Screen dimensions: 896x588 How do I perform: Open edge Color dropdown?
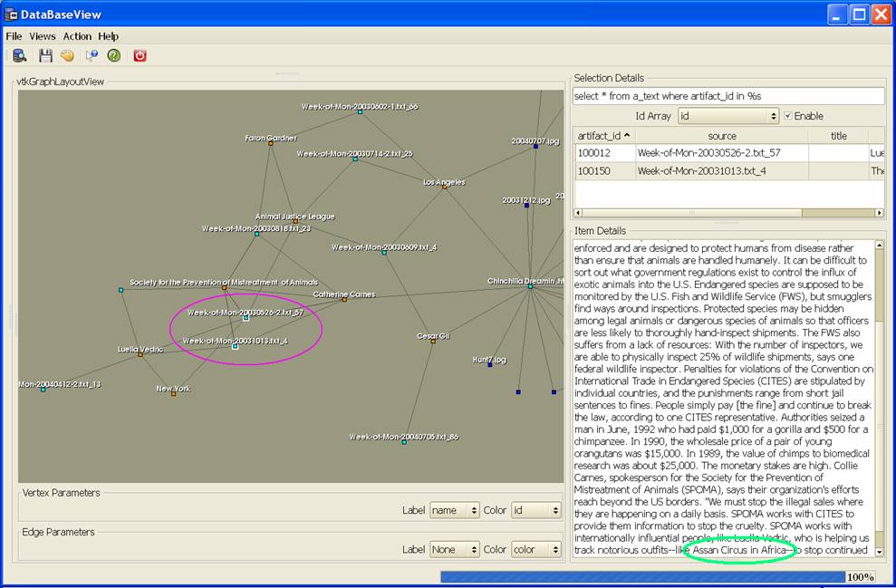[535, 550]
